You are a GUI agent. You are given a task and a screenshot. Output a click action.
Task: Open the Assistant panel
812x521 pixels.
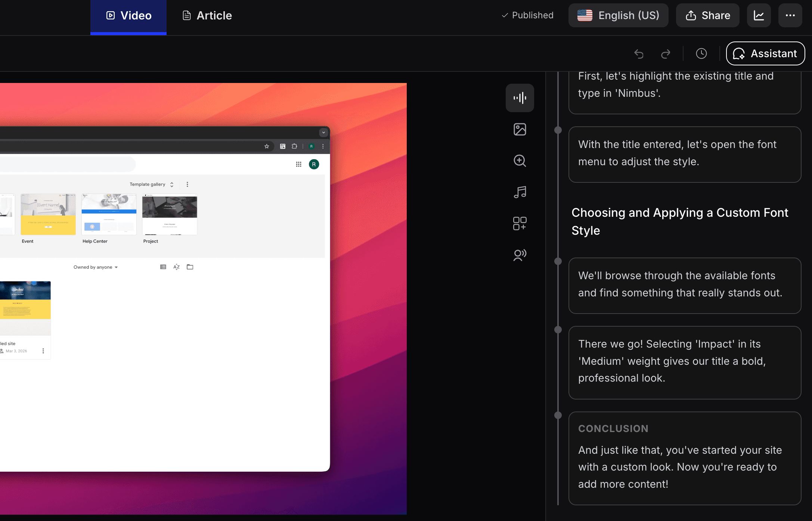pyautogui.click(x=765, y=53)
